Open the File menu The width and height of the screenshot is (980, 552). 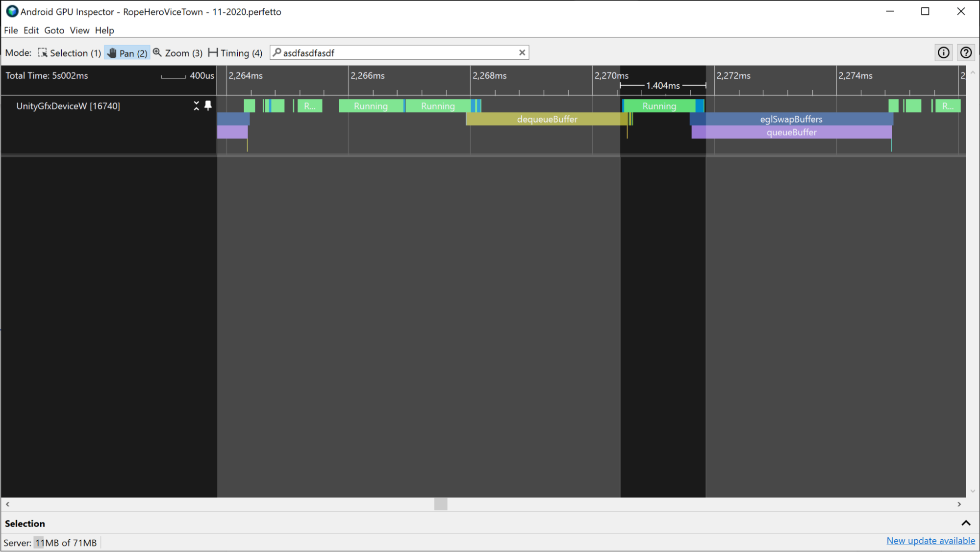click(11, 30)
